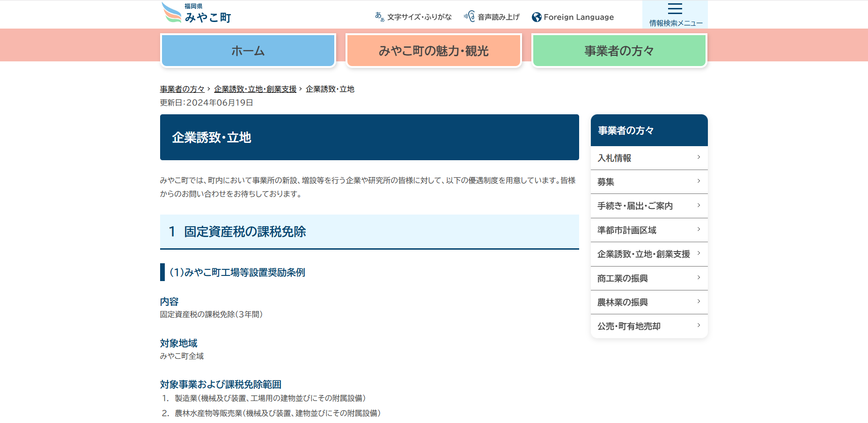Click list item 2 農林水産物等販売業
This screenshot has width=868, height=423.
pyautogui.click(x=278, y=413)
